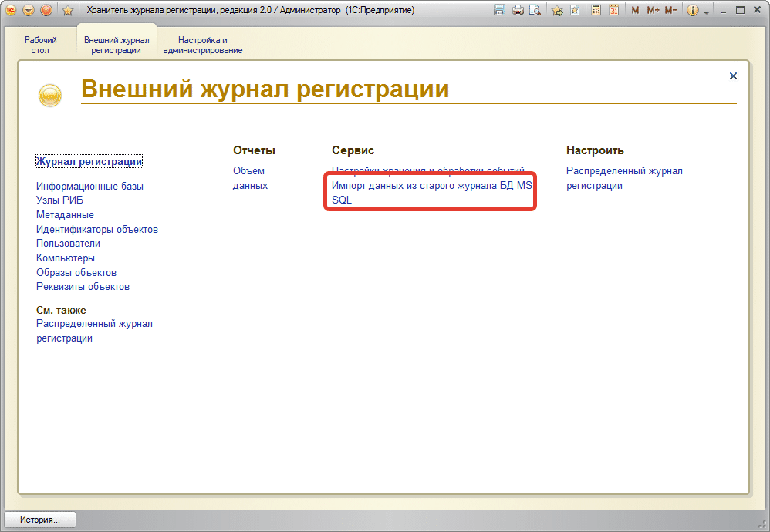Open the Calendar toolbar icon
This screenshot has width=770, height=532.
[613, 10]
